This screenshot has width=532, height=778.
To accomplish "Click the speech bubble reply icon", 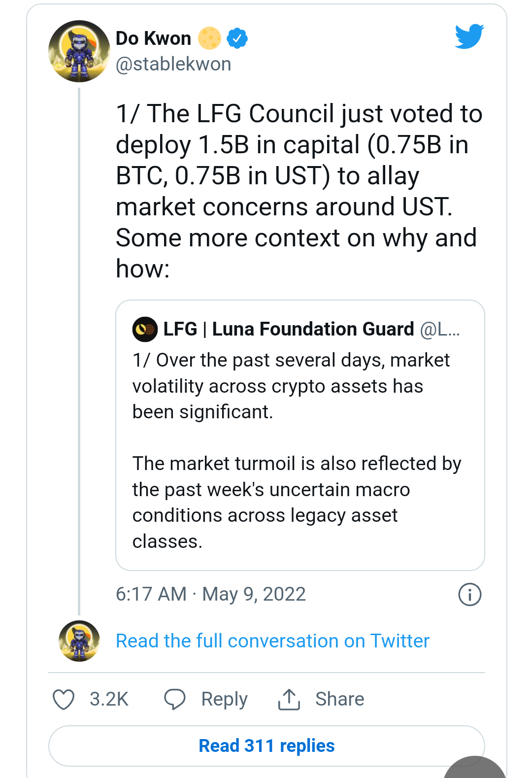I will (176, 699).
